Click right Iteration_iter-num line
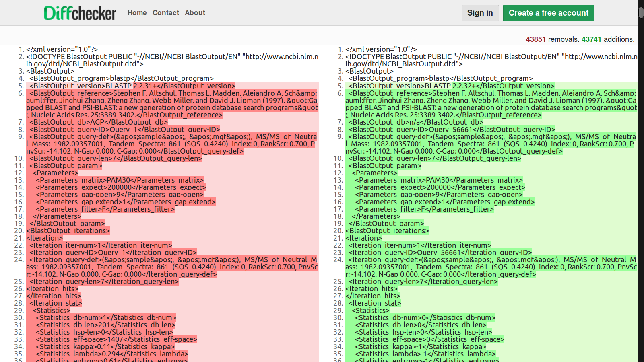This screenshot has height=362, width=644. pos(420,245)
